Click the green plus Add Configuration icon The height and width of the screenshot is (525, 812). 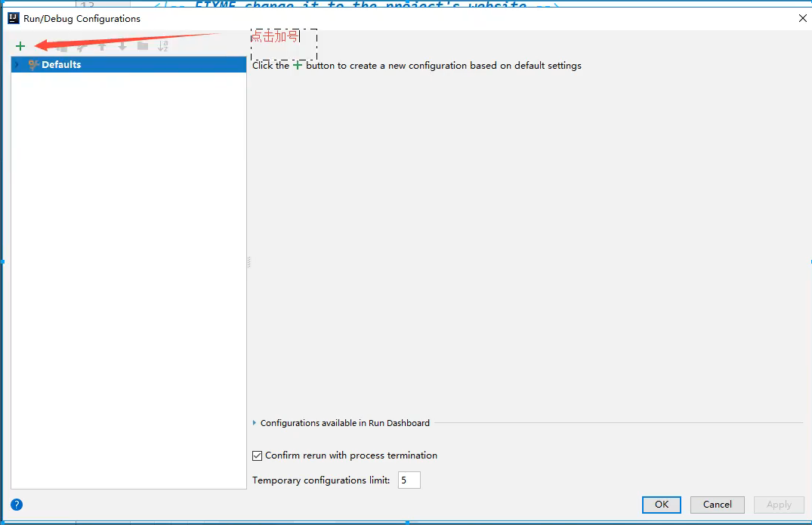(x=20, y=46)
